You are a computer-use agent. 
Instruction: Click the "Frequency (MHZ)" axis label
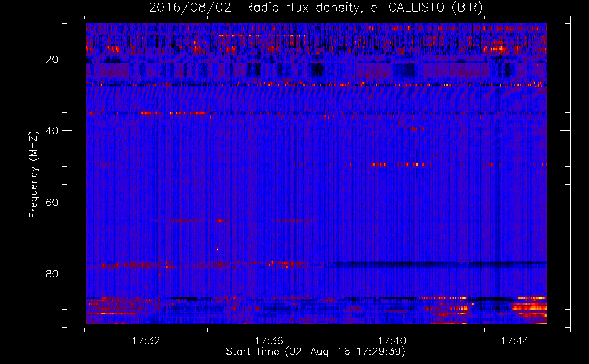33,175
